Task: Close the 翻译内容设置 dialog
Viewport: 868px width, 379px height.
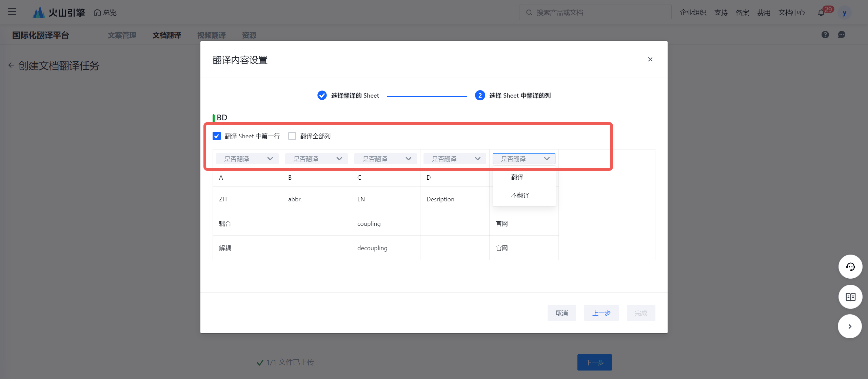Action: coord(650,59)
